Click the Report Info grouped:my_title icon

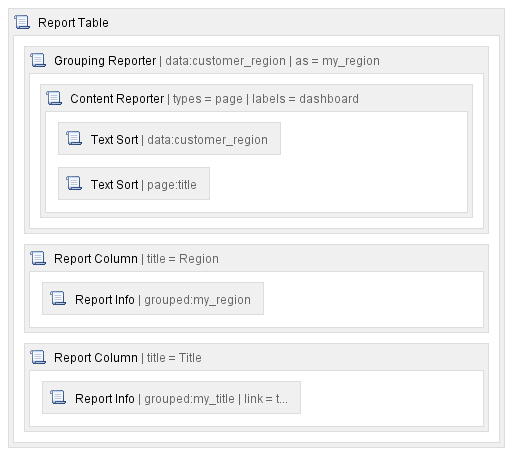[x=58, y=397]
